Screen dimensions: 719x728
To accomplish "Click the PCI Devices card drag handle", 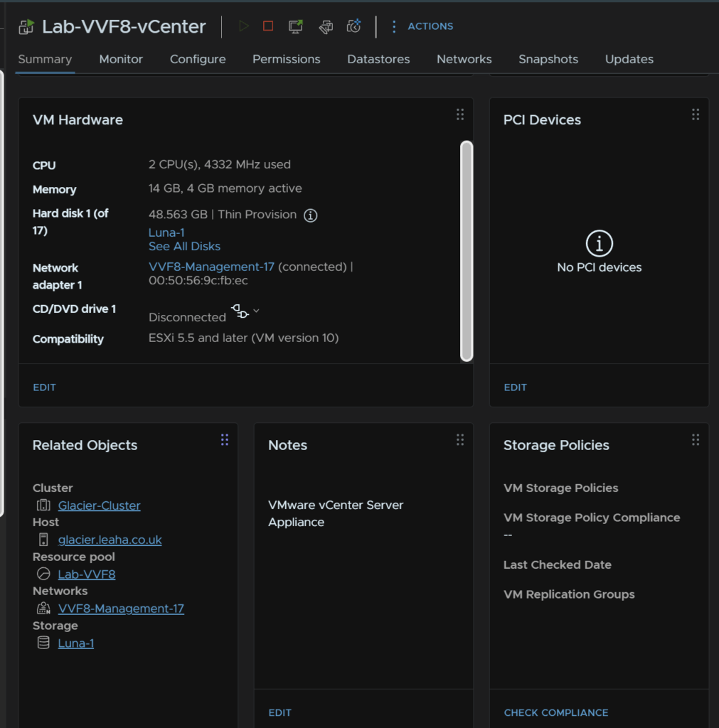I will tap(696, 114).
